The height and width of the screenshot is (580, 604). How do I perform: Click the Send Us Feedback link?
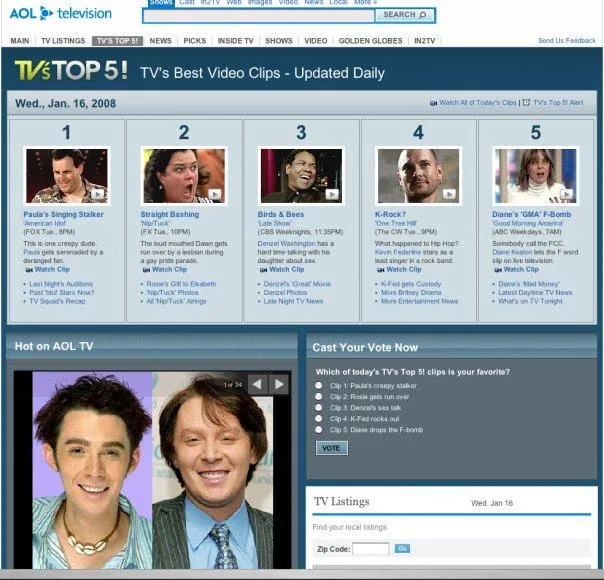(x=567, y=40)
